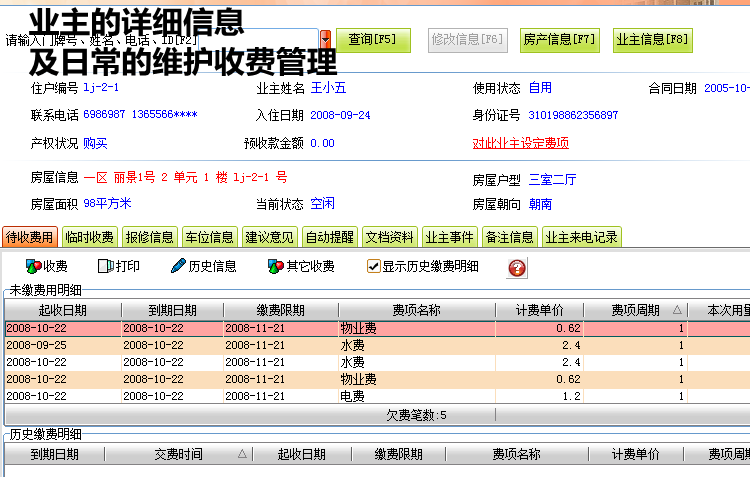Open the 备注信息 tab
The image size is (750, 477).
click(510, 237)
